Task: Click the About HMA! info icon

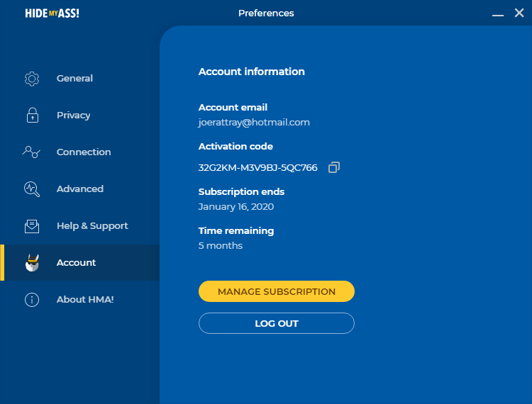Action: (x=32, y=300)
